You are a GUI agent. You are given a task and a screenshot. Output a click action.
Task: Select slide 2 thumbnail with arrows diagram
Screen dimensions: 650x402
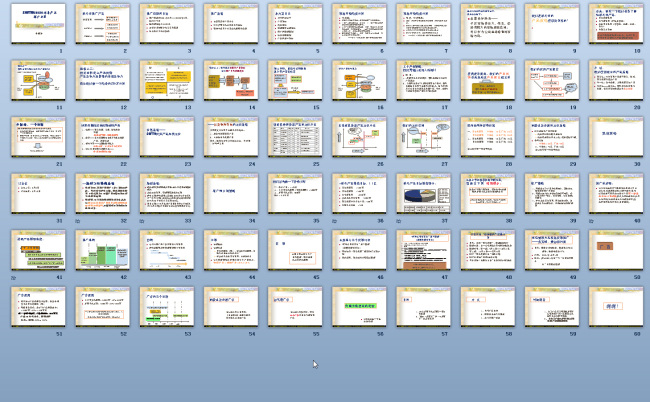click(102, 23)
